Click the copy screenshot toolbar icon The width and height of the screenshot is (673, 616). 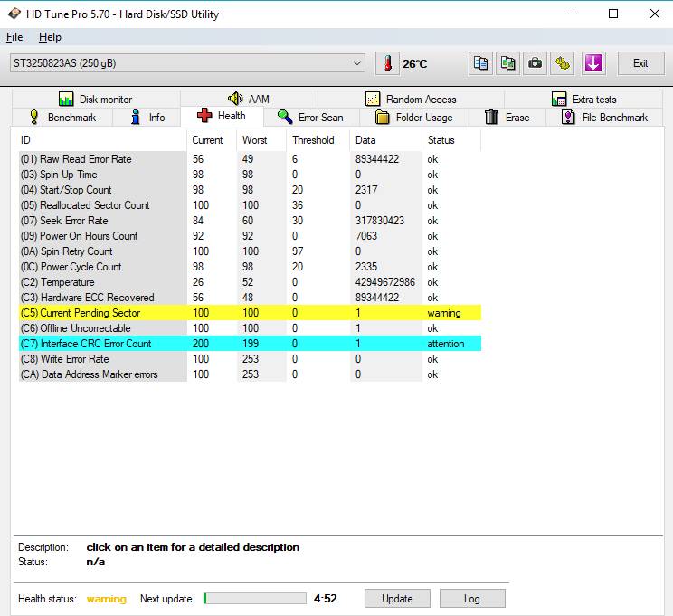507,63
